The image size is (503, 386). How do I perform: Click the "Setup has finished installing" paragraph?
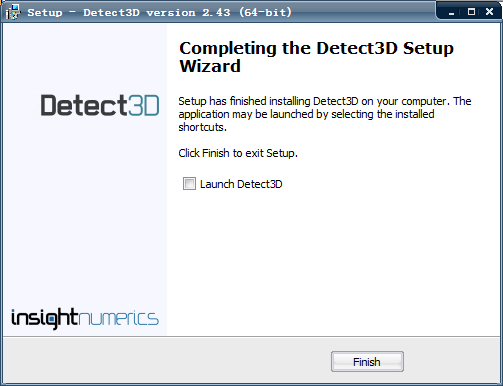click(x=325, y=114)
